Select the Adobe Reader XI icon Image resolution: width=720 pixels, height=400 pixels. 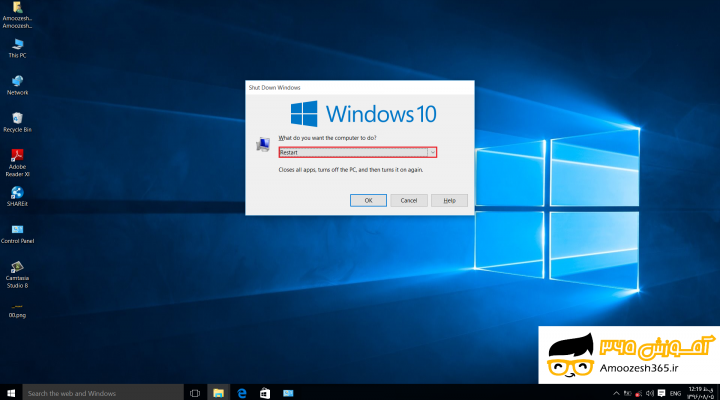[17, 163]
